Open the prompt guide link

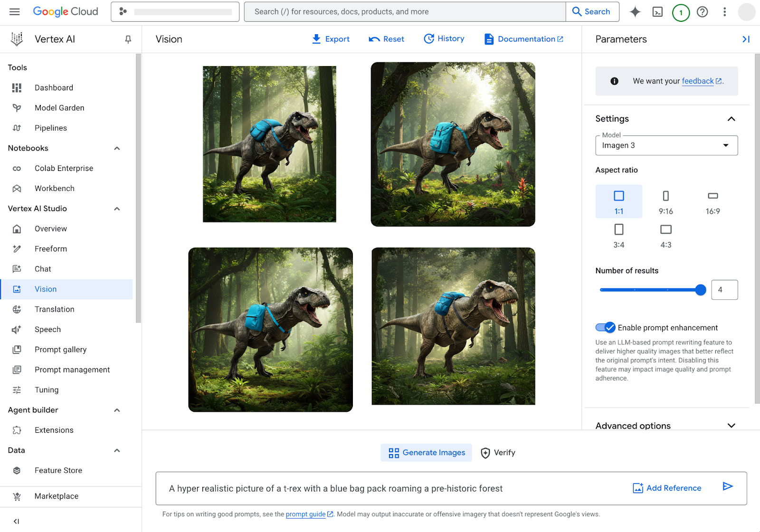[x=305, y=514]
